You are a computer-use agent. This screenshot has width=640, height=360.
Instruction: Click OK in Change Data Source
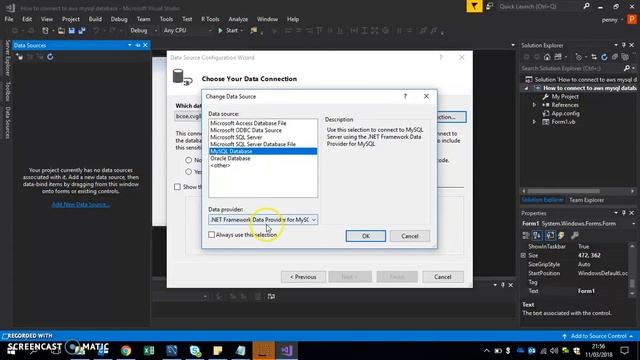[x=365, y=236]
